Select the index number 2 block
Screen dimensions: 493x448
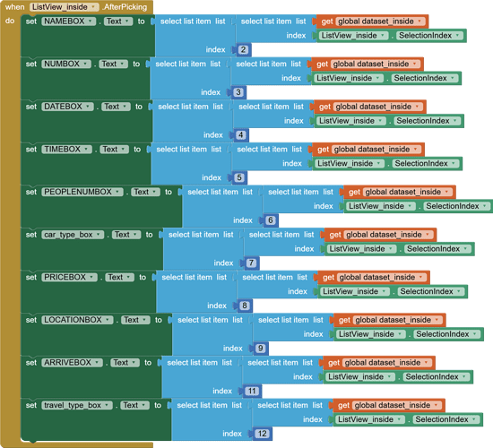243,49
